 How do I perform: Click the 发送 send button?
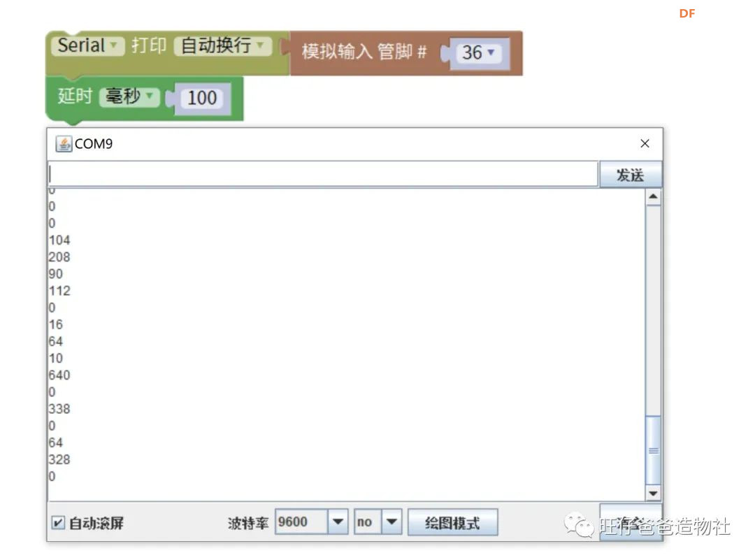click(630, 175)
